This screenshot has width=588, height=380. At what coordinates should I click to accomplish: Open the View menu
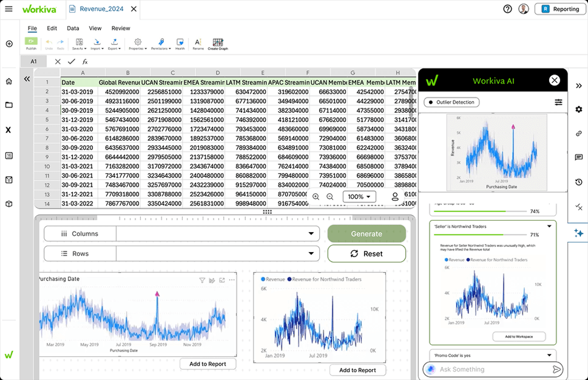coord(95,28)
